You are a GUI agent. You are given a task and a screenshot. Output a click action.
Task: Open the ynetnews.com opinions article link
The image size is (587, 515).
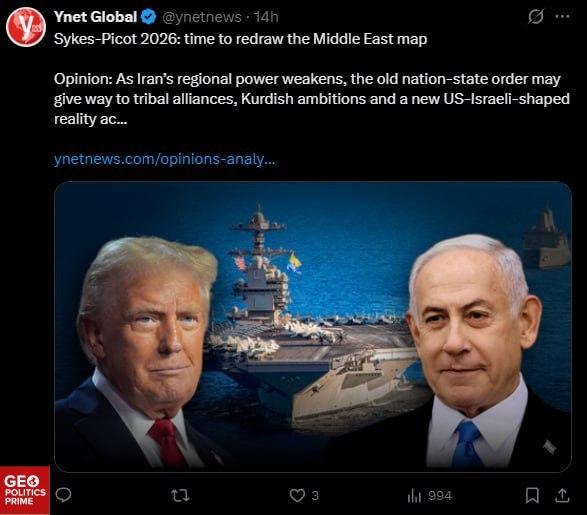[164, 159]
